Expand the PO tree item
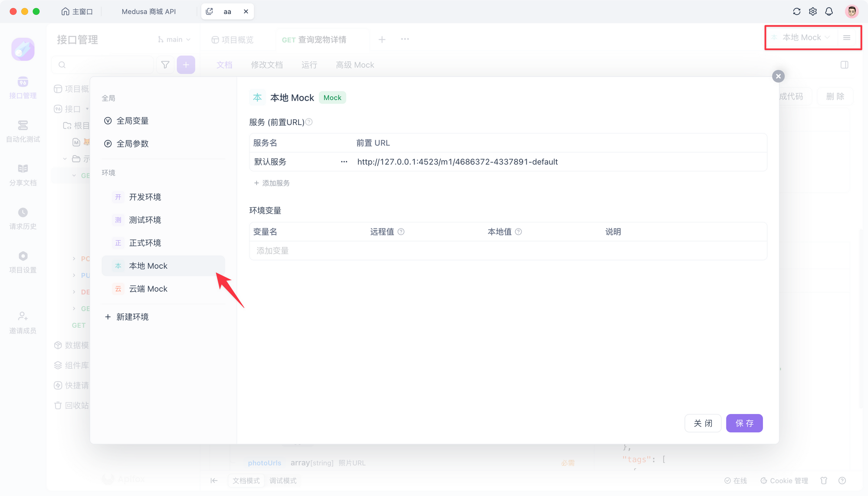The image size is (868, 496). click(74, 259)
